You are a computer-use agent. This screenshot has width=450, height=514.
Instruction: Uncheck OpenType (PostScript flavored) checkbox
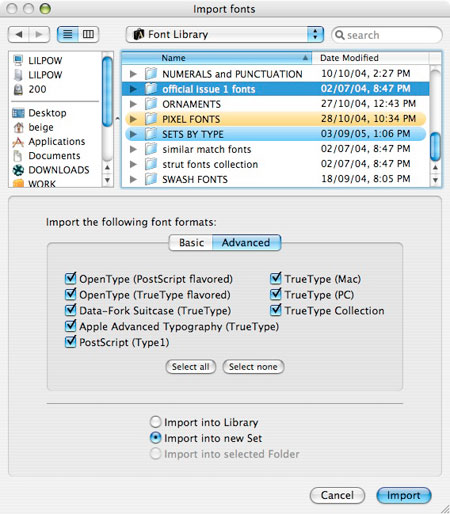(x=70, y=278)
